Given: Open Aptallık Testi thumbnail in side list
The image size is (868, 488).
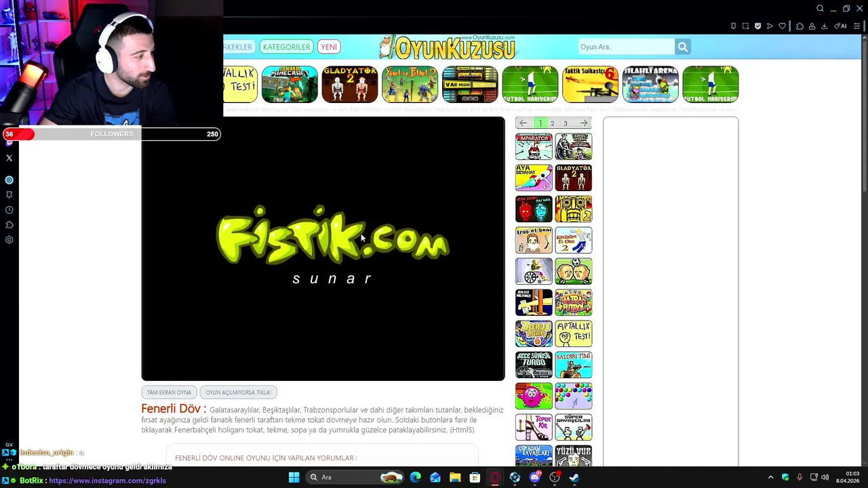Looking at the screenshot, I should (573, 334).
